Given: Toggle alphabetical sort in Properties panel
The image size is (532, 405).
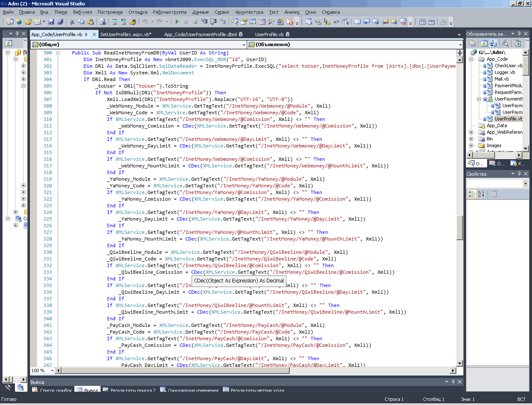Looking at the screenshot, I should (481, 194).
